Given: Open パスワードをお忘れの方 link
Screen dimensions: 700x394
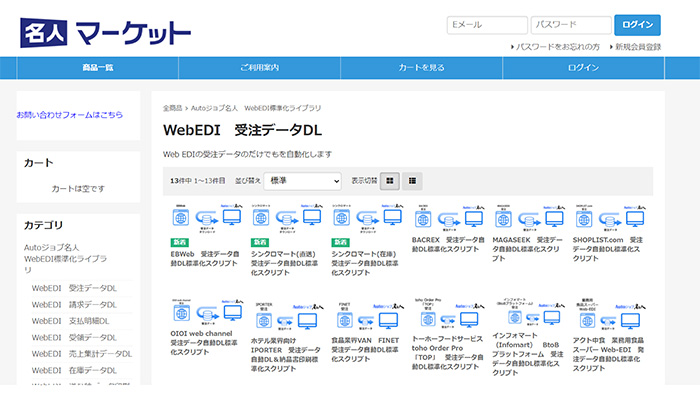Looking at the screenshot, I should [557, 47].
